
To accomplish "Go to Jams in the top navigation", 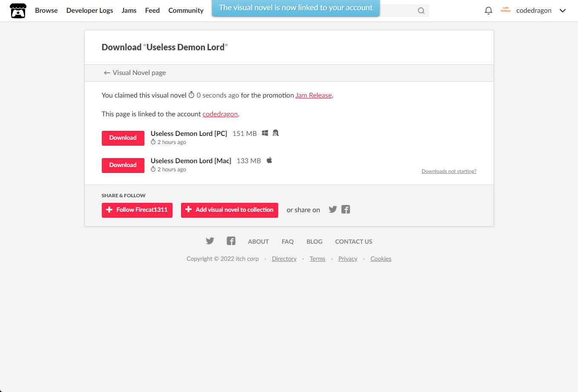I will pos(129,10).
